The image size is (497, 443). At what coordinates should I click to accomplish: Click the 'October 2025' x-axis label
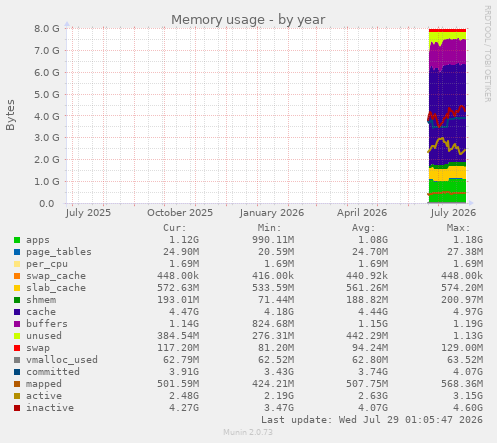[x=180, y=213]
